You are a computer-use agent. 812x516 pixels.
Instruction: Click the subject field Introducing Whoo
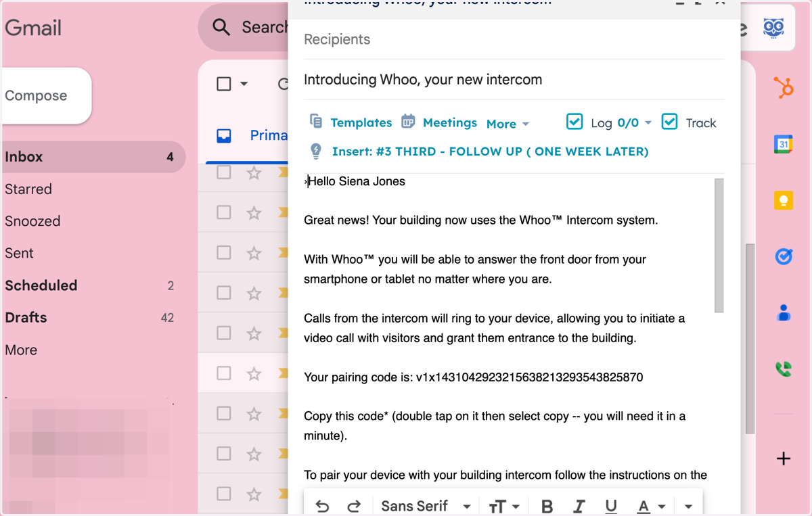pos(514,80)
